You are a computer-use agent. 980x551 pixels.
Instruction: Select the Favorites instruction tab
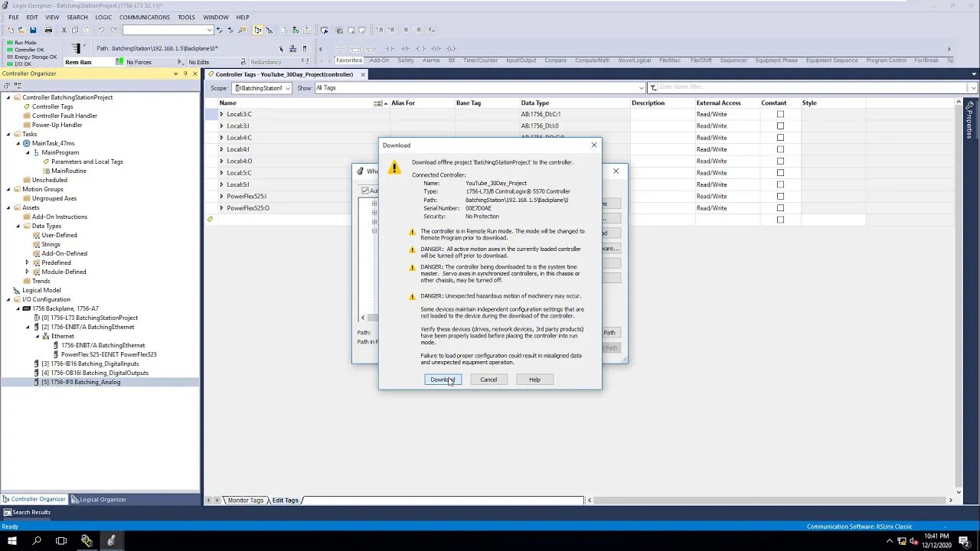(348, 60)
